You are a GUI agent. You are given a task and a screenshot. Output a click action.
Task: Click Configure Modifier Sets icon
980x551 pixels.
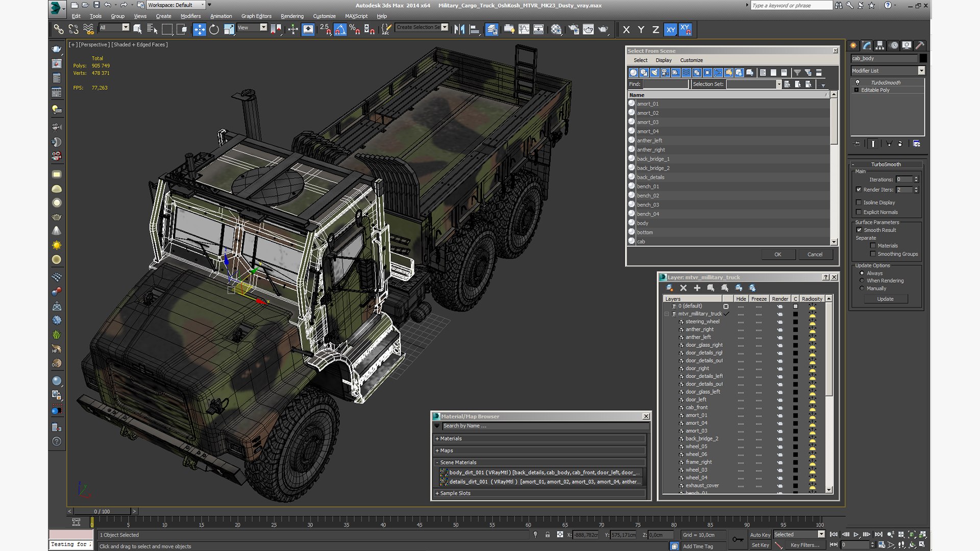[x=917, y=144]
